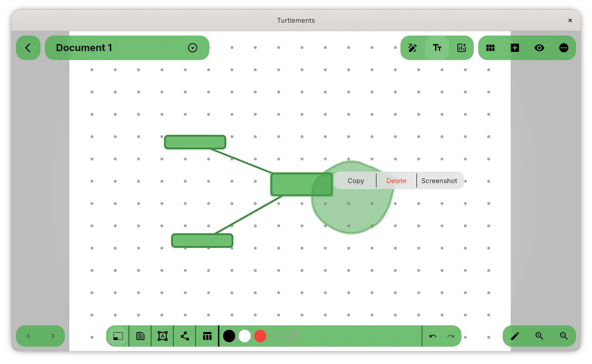This screenshot has height=364, width=592.
Task: Open the insert chart mode icon
Action: (462, 48)
